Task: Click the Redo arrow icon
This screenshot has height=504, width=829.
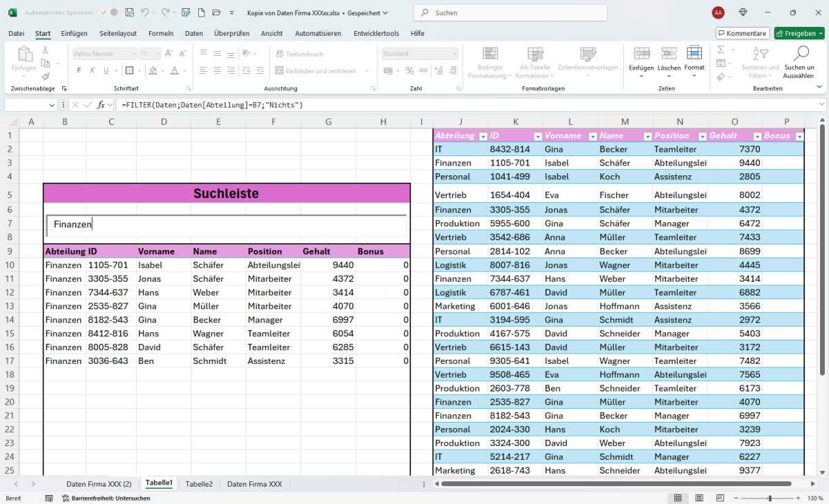Action: pos(165,12)
